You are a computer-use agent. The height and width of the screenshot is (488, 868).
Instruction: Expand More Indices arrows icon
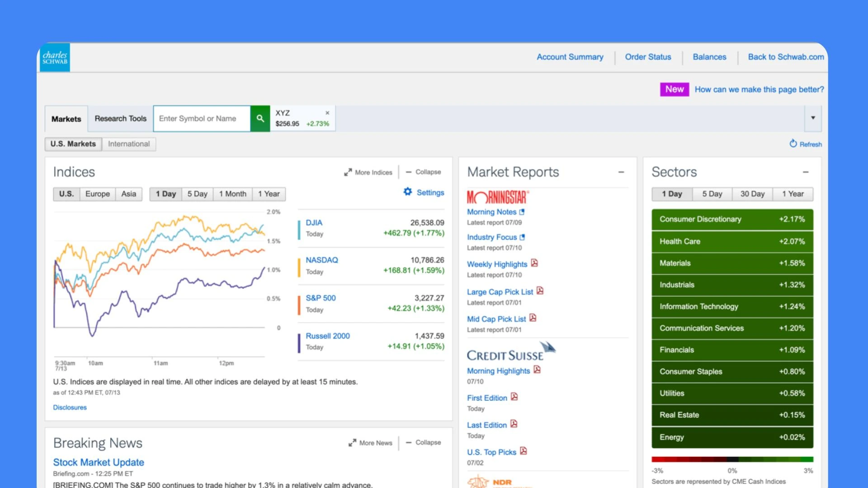click(x=348, y=172)
